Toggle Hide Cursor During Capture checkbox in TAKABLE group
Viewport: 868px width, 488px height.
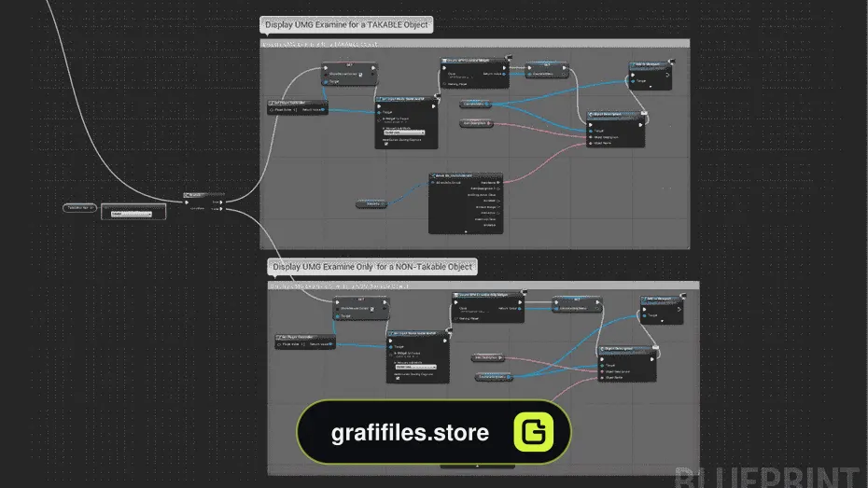[x=386, y=144]
